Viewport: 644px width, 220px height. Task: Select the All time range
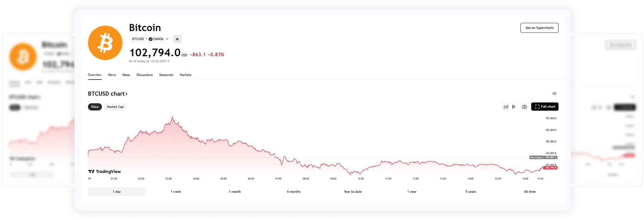pos(530,192)
